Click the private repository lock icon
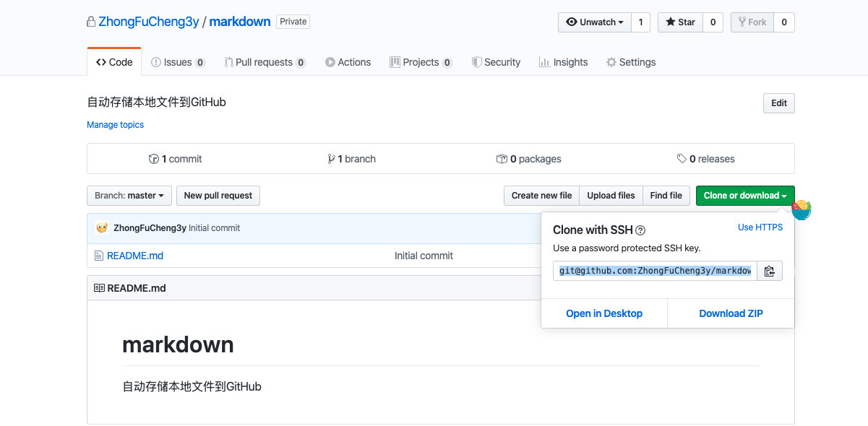 click(x=90, y=22)
